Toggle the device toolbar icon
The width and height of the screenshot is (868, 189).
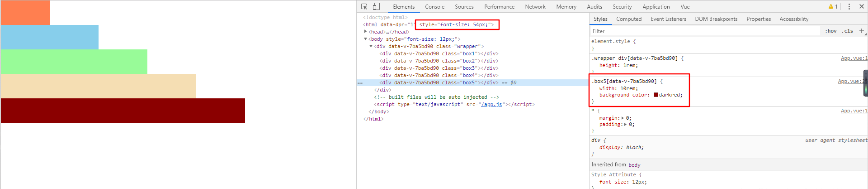coord(376,7)
